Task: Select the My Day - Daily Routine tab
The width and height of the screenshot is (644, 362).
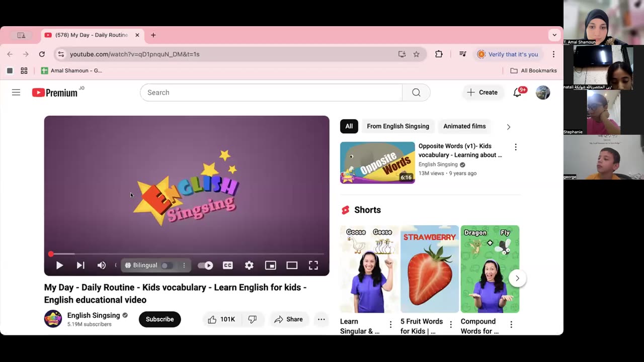Action: 93,35
